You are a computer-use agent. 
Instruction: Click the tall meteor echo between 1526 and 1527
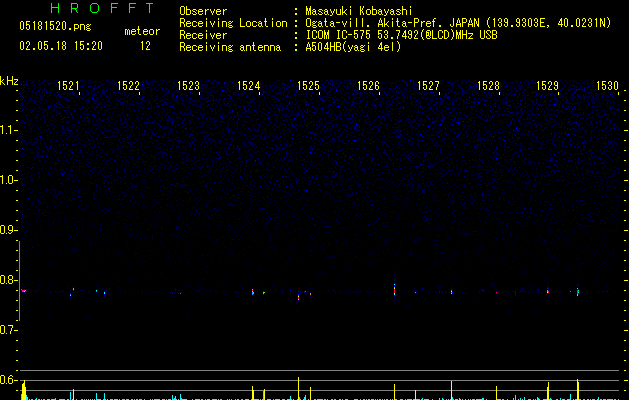point(394,289)
